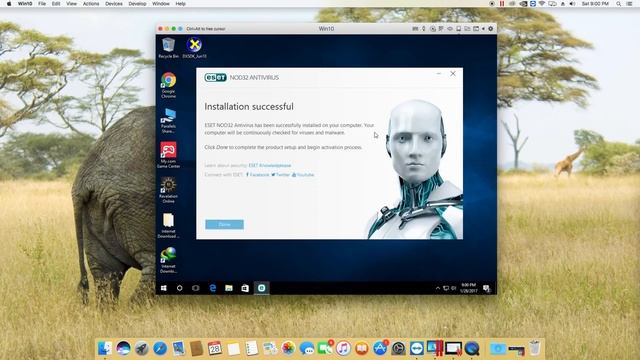Viewport: 640px width, 360px height.
Task: Open ESET's Twitter link
Action: (x=280, y=175)
